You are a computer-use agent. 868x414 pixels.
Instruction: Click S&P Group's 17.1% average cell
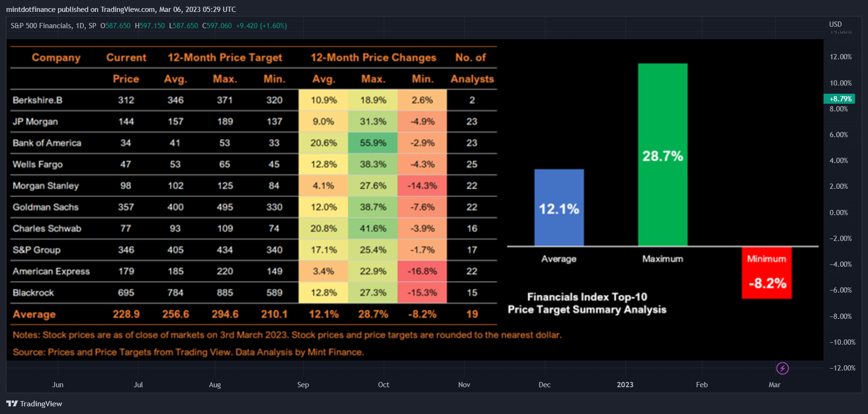(323, 250)
